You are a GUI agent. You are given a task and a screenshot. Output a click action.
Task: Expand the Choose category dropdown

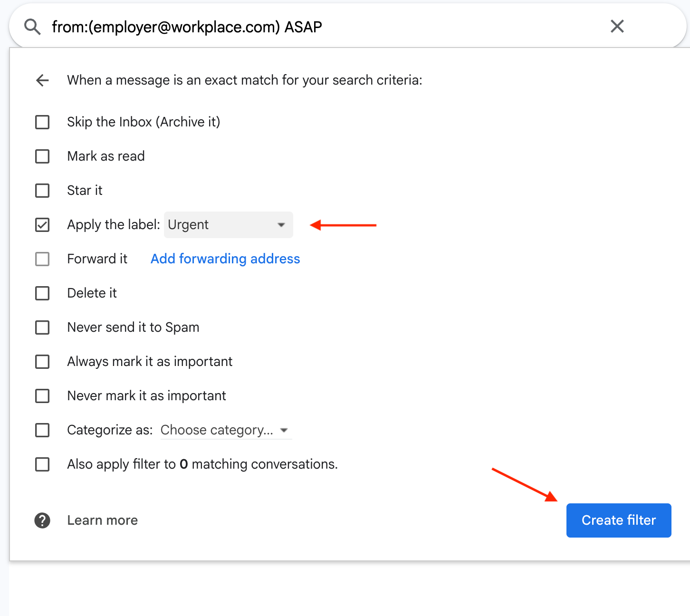(x=225, y=430)
